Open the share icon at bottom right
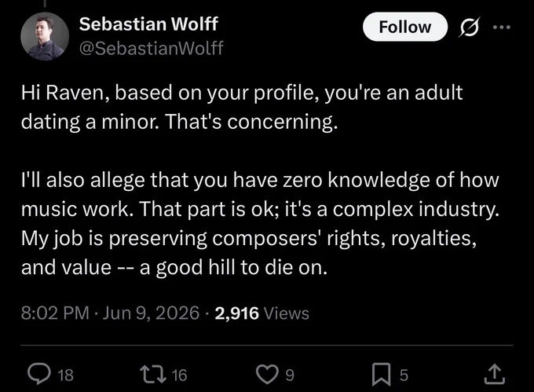 point(495,374)
